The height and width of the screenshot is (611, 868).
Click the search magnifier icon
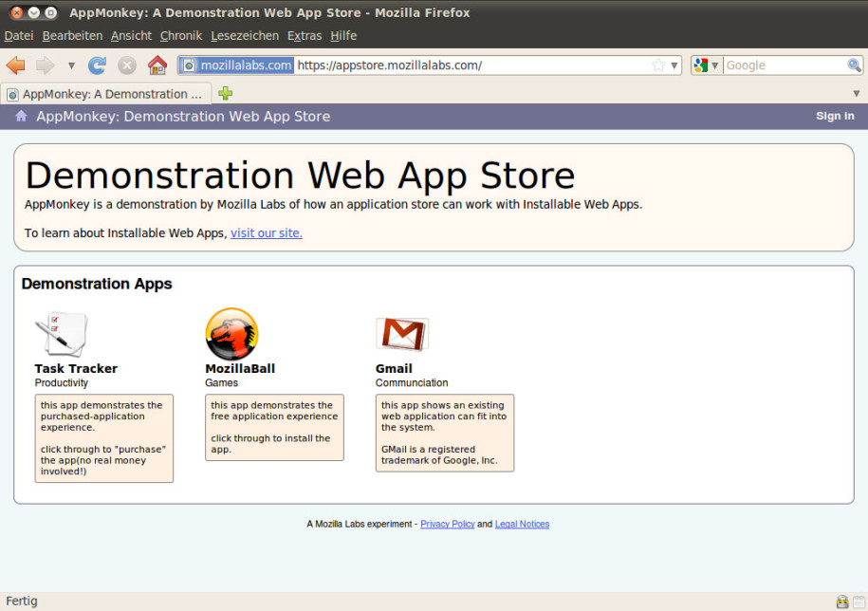pyautogui.click(x=854, y=65)
